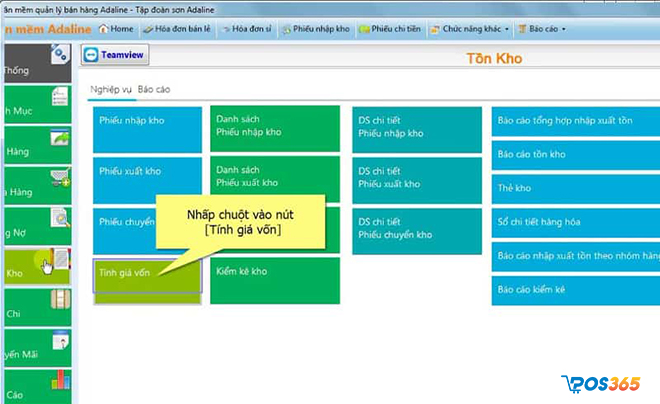Open the Báo cáo kiểm kê report
The image size is (660, 404).
pyautogui.click(x=574, y=289)
